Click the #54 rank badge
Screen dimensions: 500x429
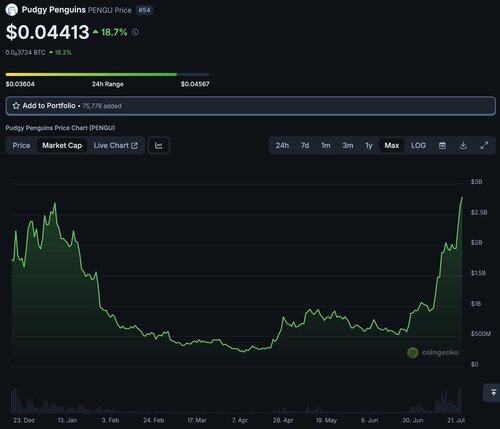[144, 10]
